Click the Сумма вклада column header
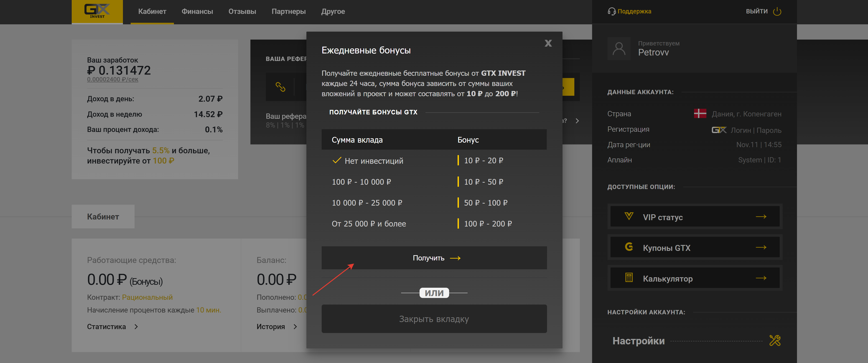The image size is (868, 363). pyautogui.click(x=357, y=140)
